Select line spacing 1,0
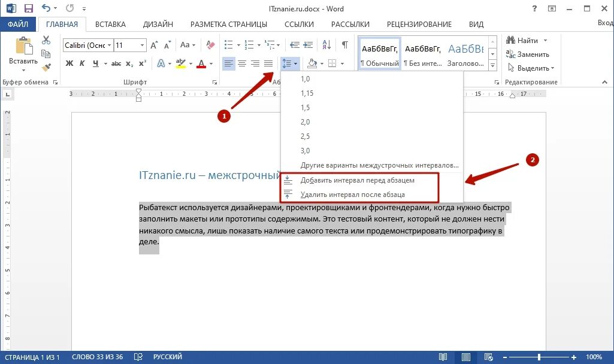 tap(372, 79)
